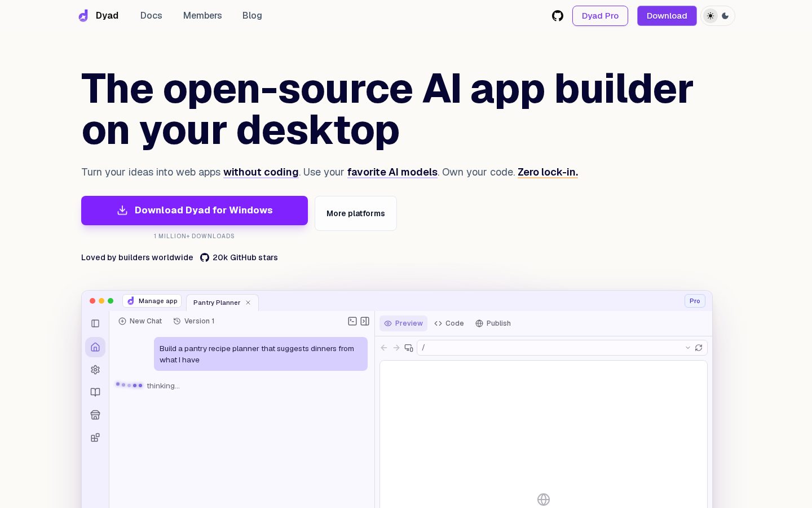Click the '1 MILLION+ DOWNLOADS' text

[194, 237]
